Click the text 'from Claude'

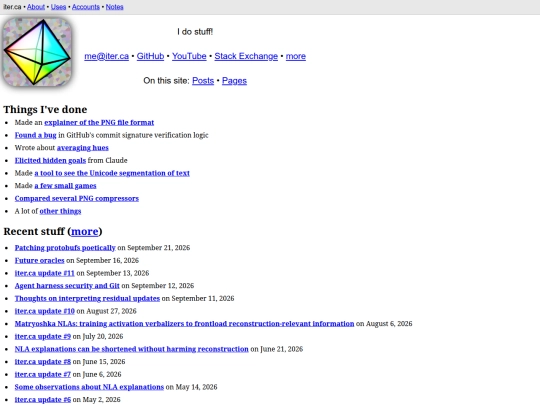point(107,160)
